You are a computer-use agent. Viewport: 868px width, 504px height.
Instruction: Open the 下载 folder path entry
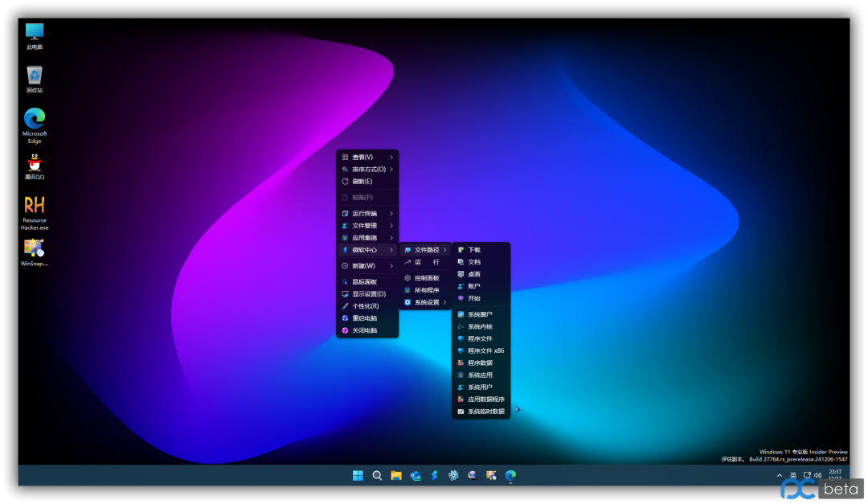coord(474,250)
